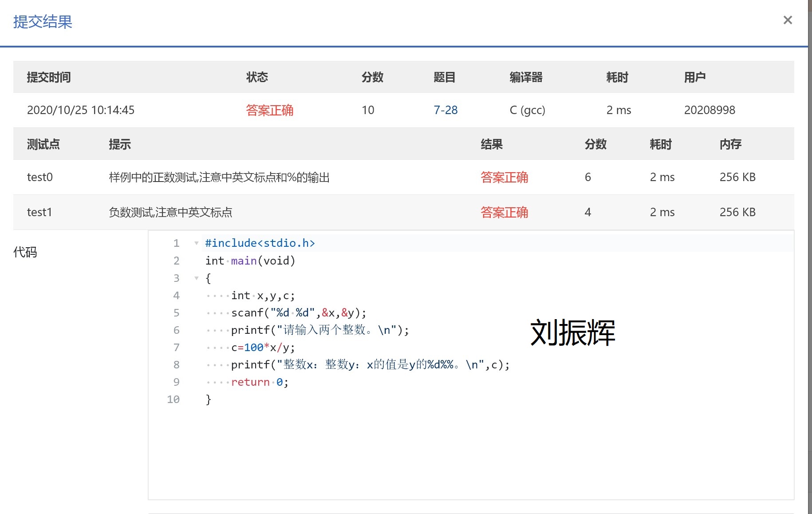Click the 代码 label

[x=25, y=252]
